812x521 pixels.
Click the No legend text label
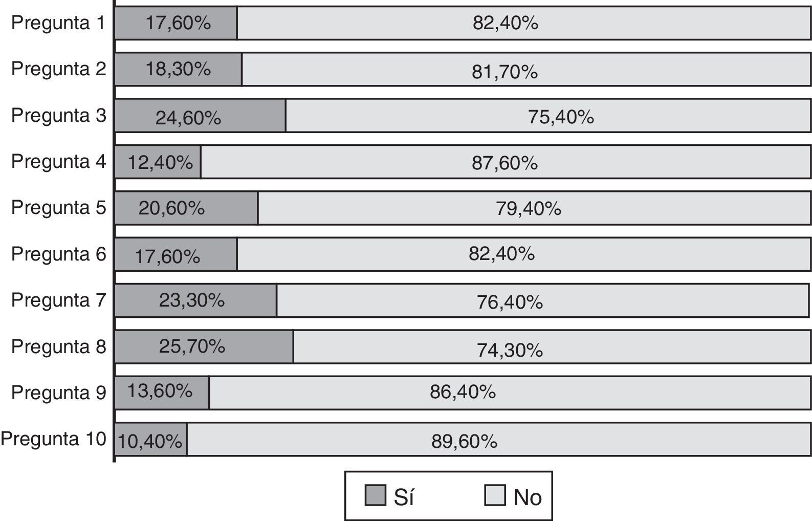528,497
